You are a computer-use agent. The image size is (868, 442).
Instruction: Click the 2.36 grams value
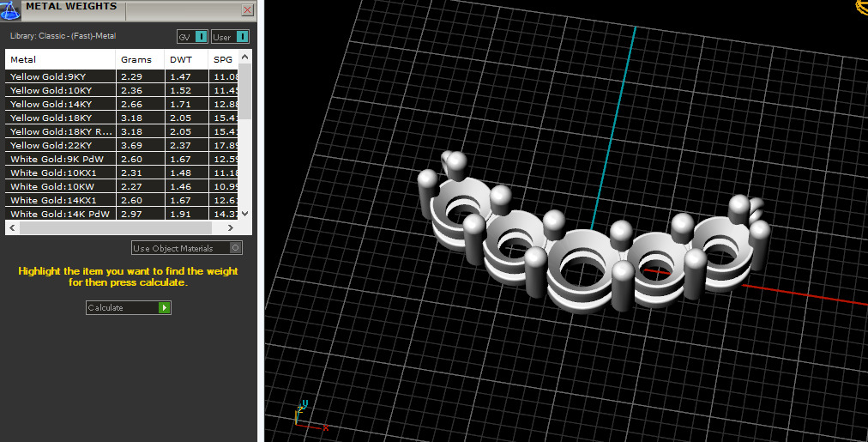(x=132, y=90)
